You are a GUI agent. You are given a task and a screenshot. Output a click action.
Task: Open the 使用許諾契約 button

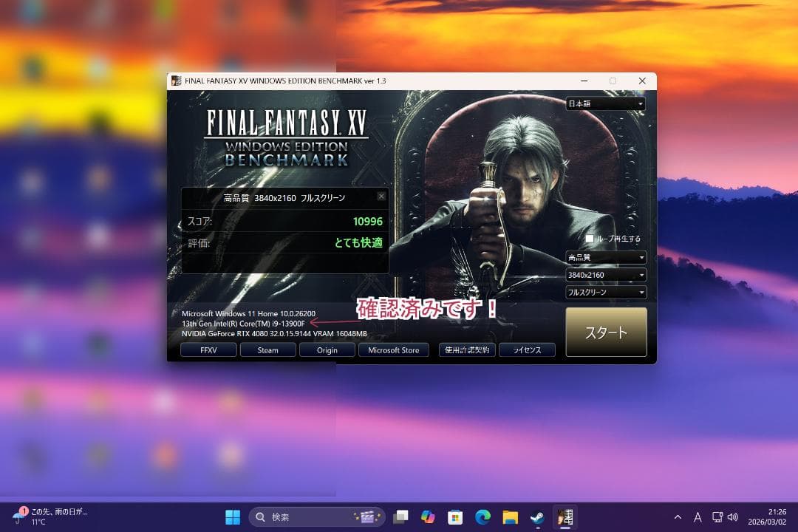(467, 350)
